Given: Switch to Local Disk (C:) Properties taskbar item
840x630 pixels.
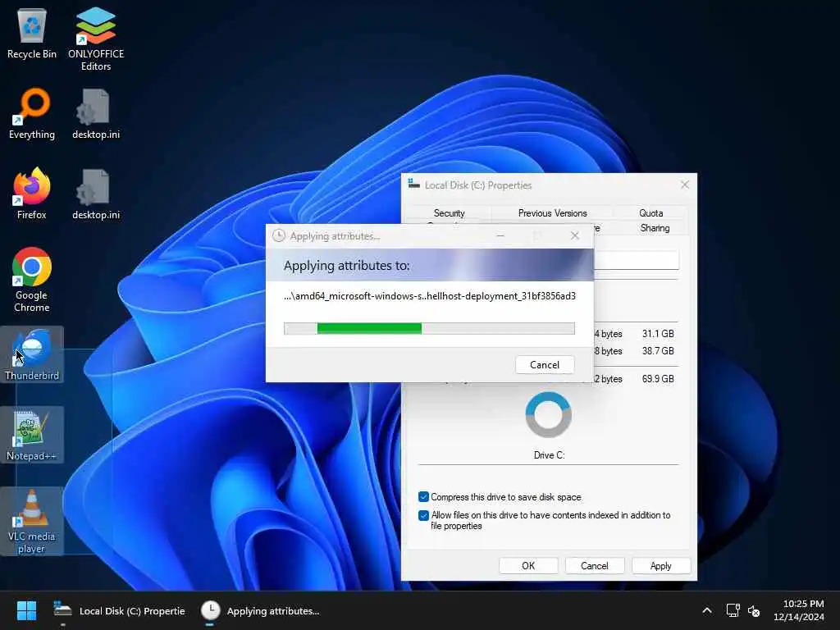Looking at the screenshot, I should pyautogui.click(x=120, y=610).
